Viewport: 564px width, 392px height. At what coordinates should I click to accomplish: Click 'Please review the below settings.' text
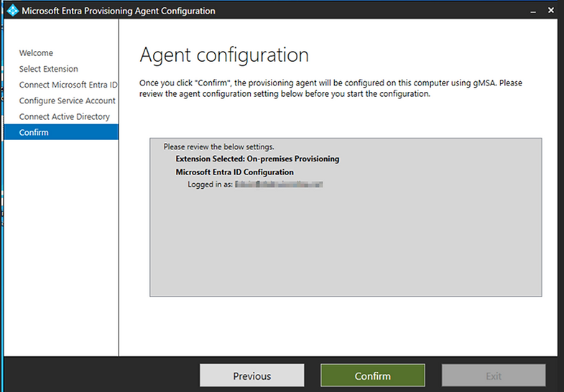218,146
